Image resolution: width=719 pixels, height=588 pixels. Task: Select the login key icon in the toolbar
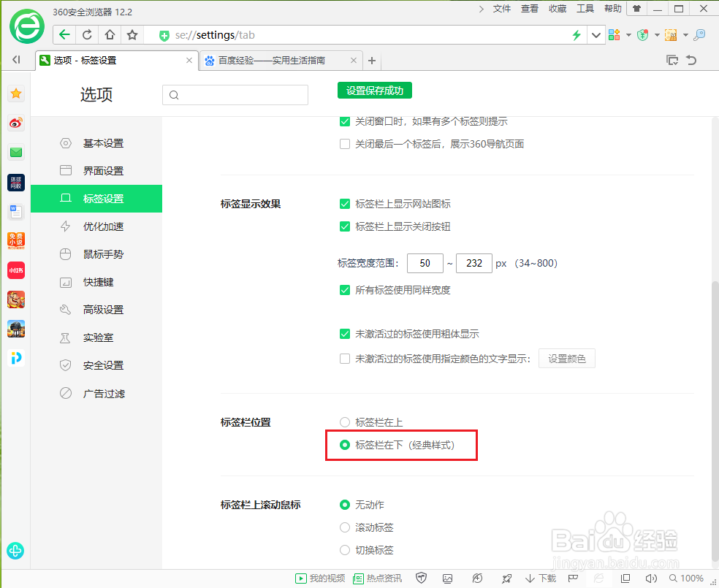tap(700, 34)
